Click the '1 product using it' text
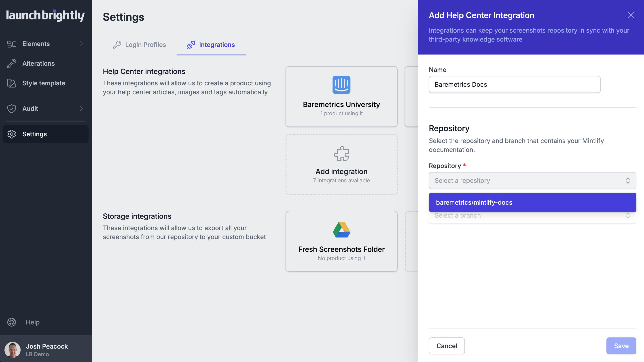Image resolution: width=644 pixels, height=362 pixels. pyautogui.click(x=341, y=114)
